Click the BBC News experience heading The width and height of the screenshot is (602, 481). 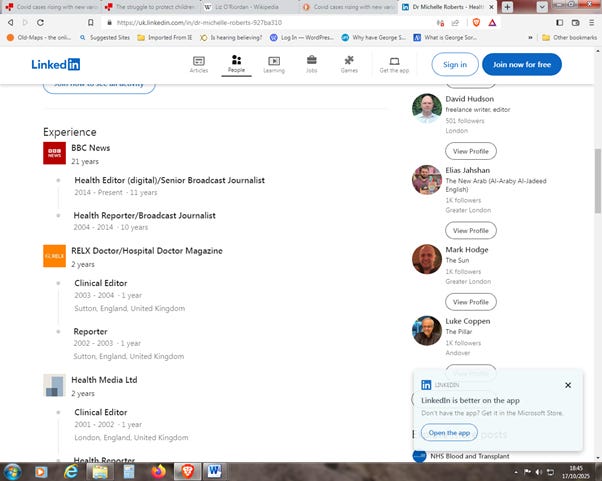[x=91, y=148]
